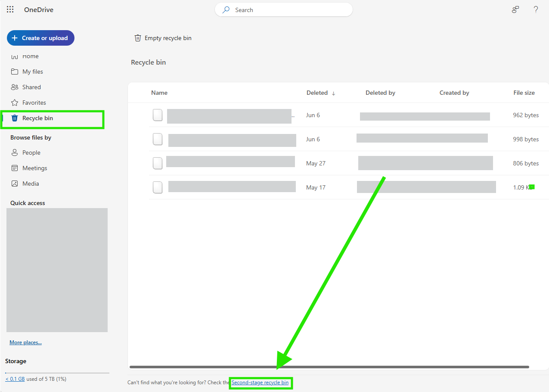Click the < 0.1 GB storage link
Screen dimensions: 549x392
pyautogui.click(x=15, y=379)
